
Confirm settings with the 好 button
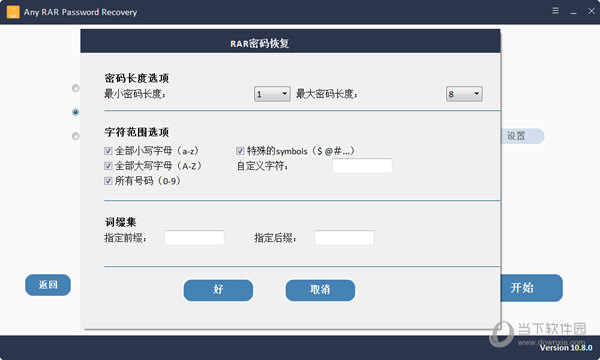point(218,290)
